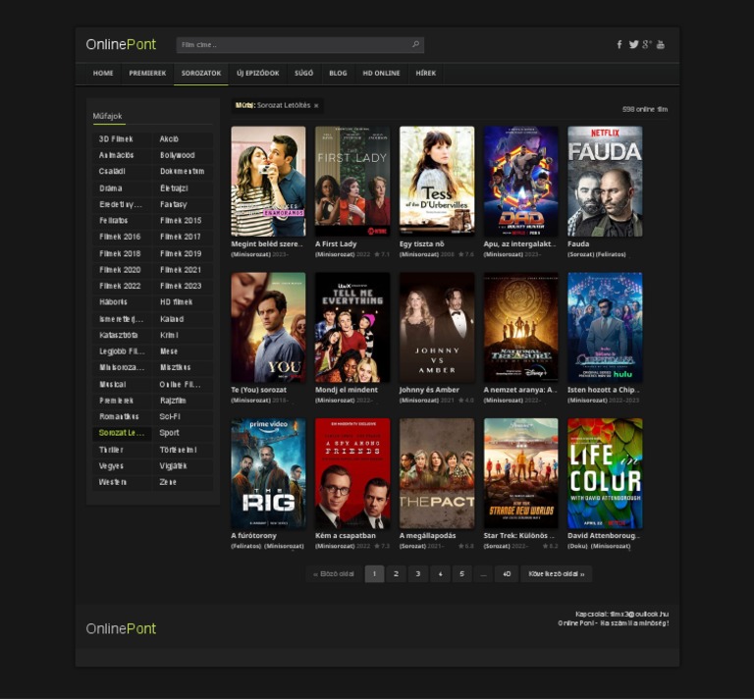Click the 'Isten hozott a Chip..' title
Image resolution: width=754 pixels, height=700 pixels.
click(x=604, y=390)
